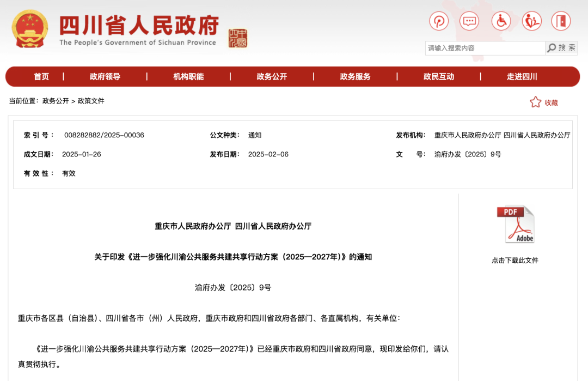588x381 pixels.
Task: Click the door-shaped login/exit icon
Action: (561, 21)
